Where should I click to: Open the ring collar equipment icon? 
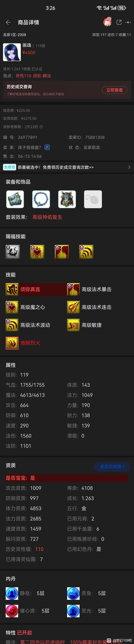click(41, 199)
